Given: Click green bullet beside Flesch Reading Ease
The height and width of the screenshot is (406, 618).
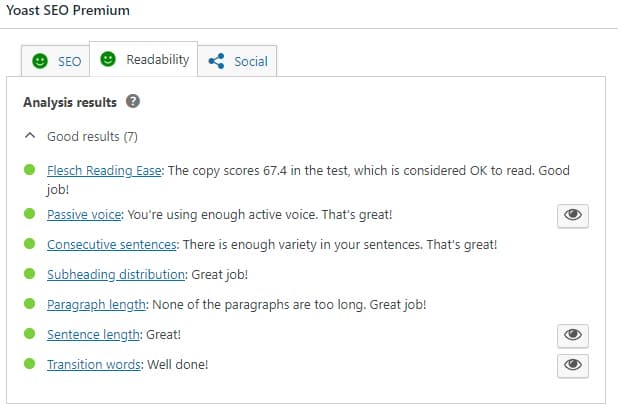Looking at the screenshot, I should pyautogui.click(x=30, y=170).
